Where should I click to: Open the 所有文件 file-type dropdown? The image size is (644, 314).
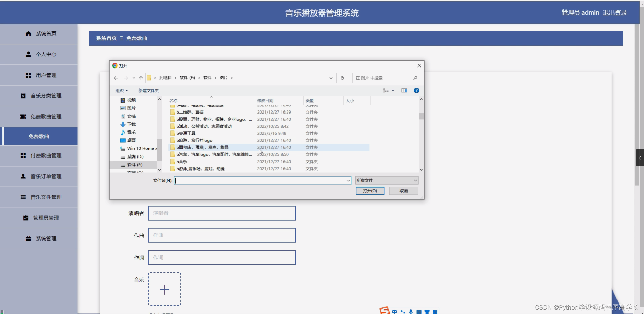pos(386,180)
